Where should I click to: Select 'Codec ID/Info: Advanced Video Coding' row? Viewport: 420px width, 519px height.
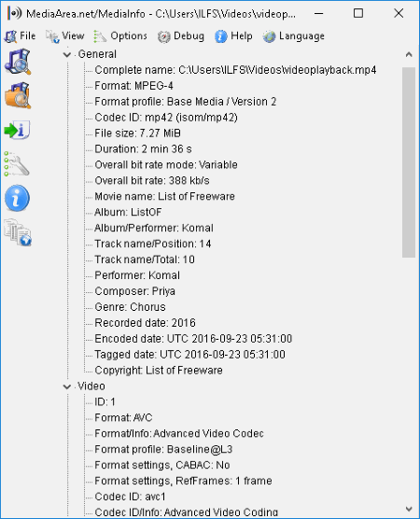[187, 512]
